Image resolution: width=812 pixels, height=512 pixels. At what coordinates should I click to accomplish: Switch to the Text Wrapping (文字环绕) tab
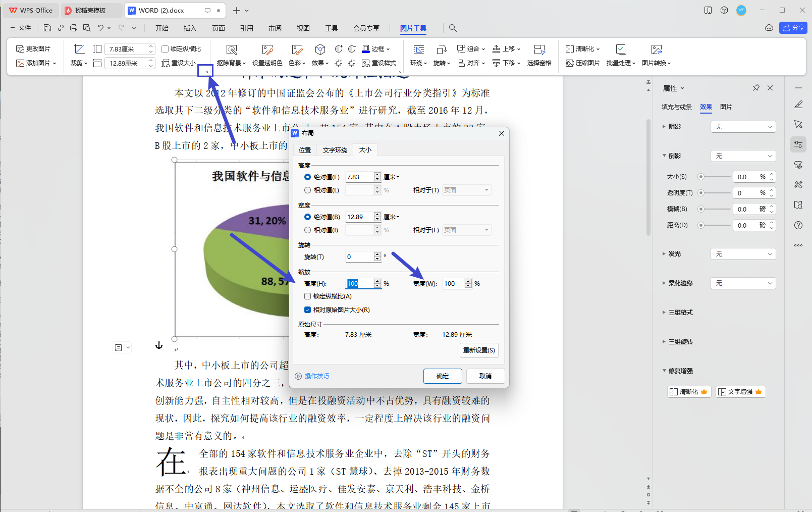[335, 150]
